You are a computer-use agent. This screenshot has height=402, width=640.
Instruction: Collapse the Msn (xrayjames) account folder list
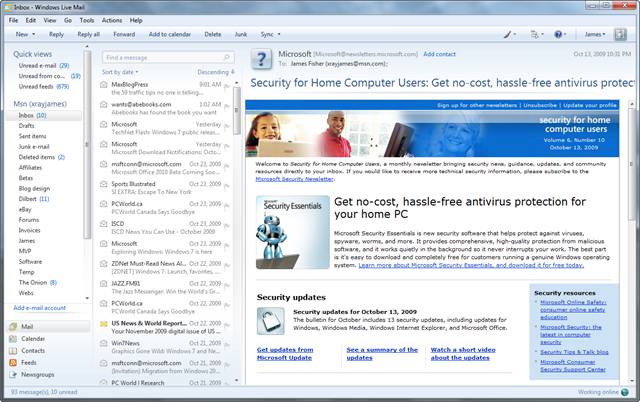click(x=40, y=104)
